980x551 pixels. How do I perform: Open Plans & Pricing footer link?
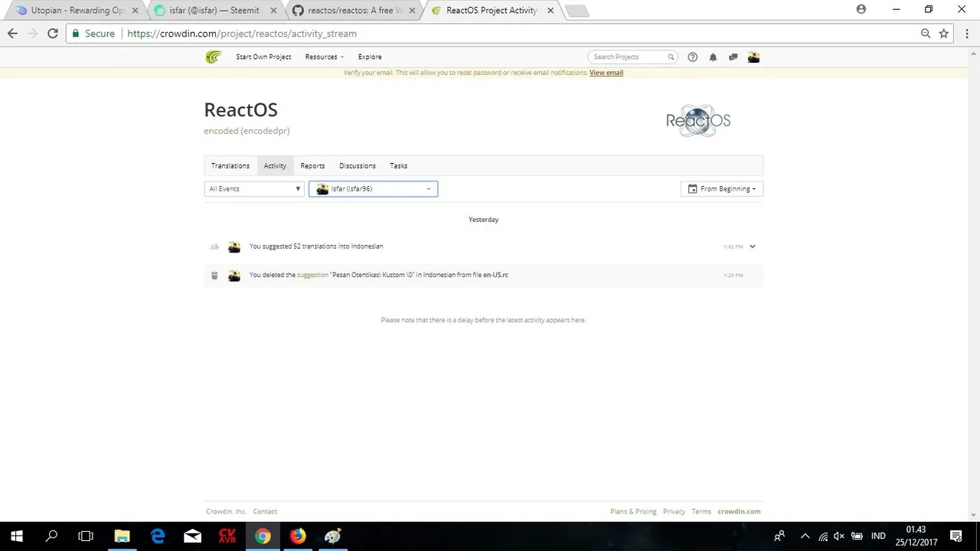633,511
